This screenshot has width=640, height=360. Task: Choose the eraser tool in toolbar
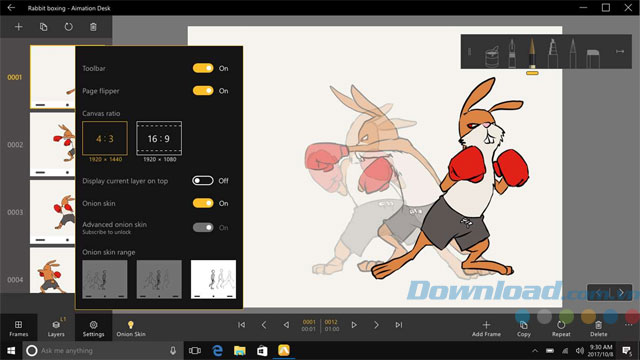(x=593, y=58)
